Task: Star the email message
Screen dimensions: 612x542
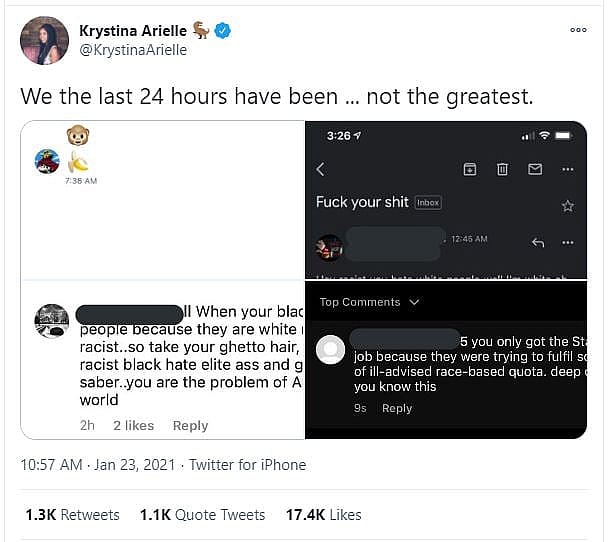Action: coord(568,205)
